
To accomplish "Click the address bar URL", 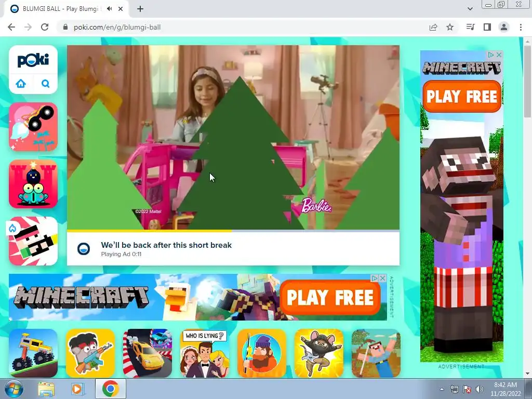I will pos(117,27).
